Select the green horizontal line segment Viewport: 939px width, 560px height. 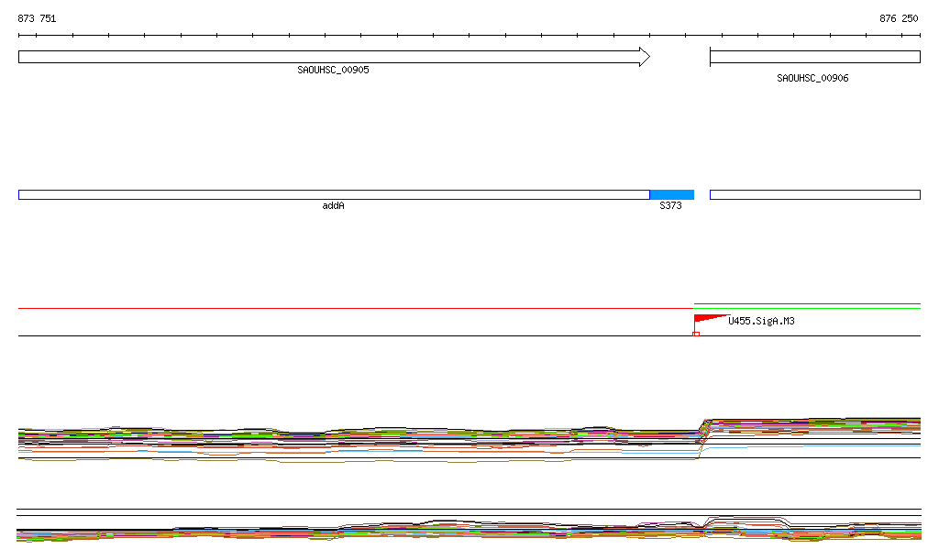coord(807,309)
